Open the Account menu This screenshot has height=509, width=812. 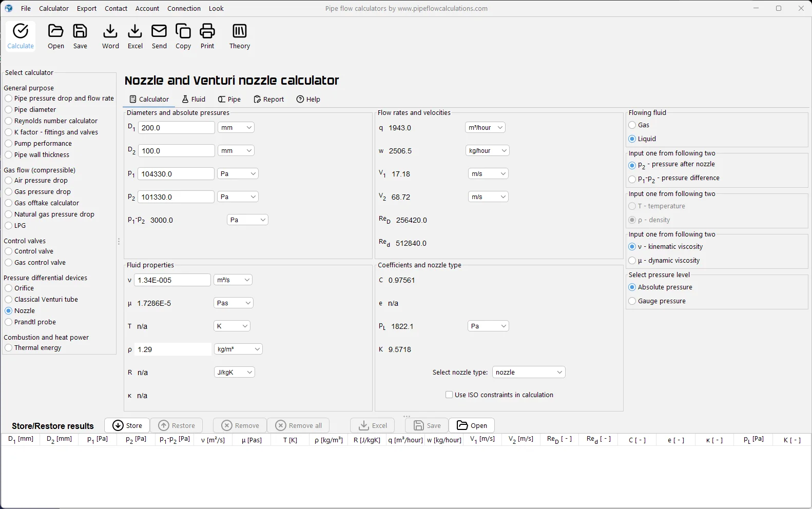[x=147, y=8]
